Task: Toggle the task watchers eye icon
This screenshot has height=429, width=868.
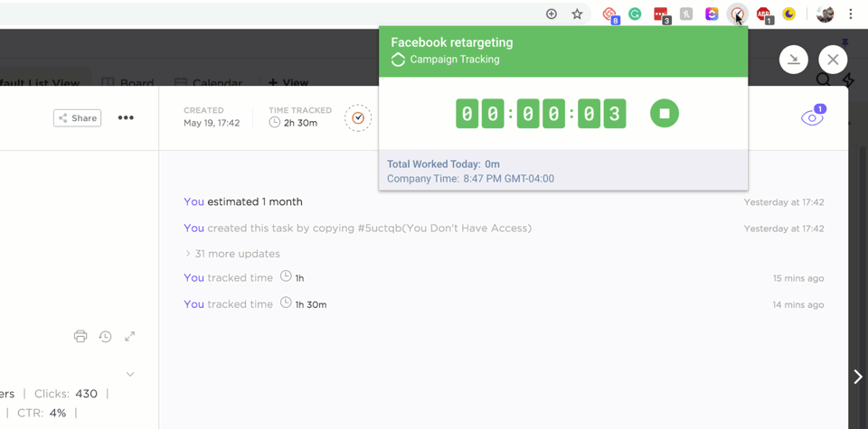Action: pyautogui.click(x=811, y=118)
